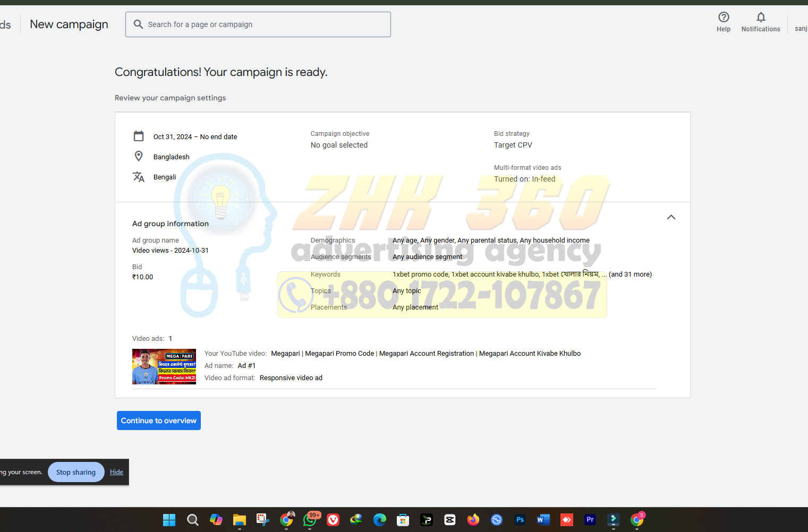This screenshot has height=532, width=808.
Task: Click the Megapari Promo Code video title
Action: point(426,354)
